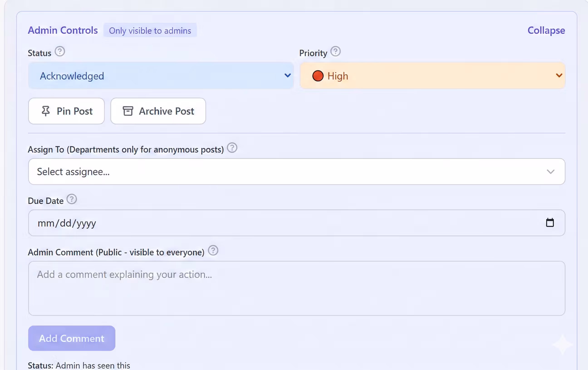
Task: Open the calendar picker for Due Date
Action: [550, 223]
